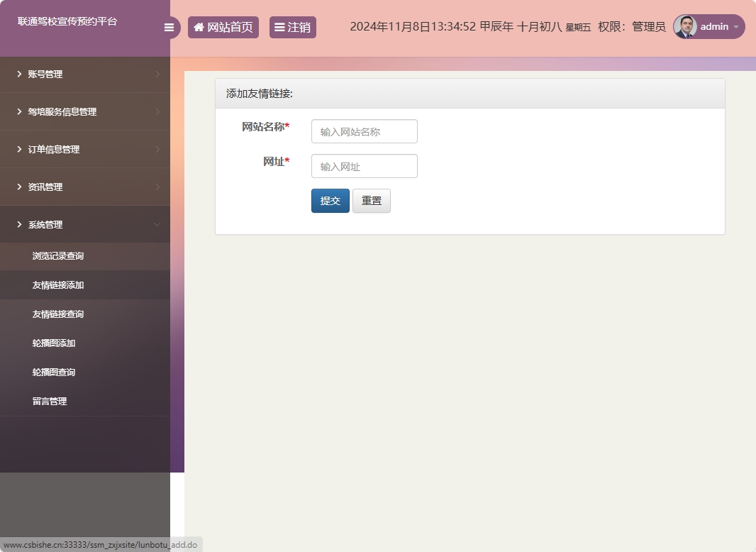Open 浏览记录查询 submenu item
Viewport: 756px width, 552px height.
pyautogui.click(x=85, y=256)
